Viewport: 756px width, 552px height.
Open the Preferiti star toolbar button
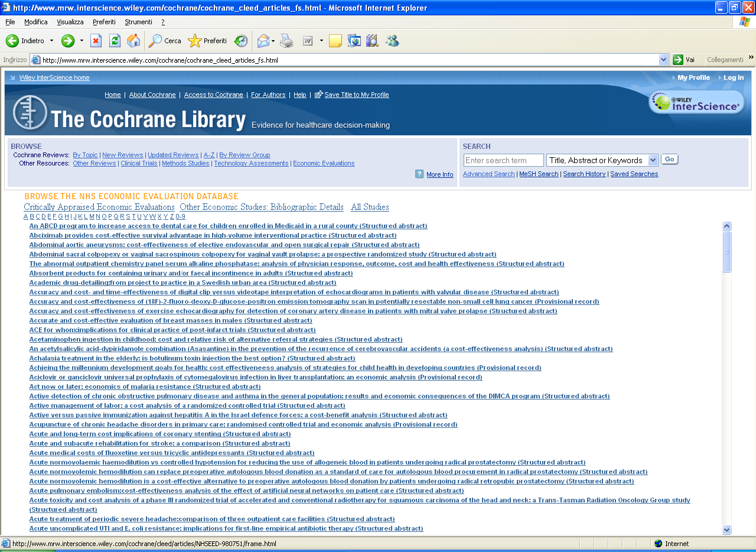tap(207, 41)
